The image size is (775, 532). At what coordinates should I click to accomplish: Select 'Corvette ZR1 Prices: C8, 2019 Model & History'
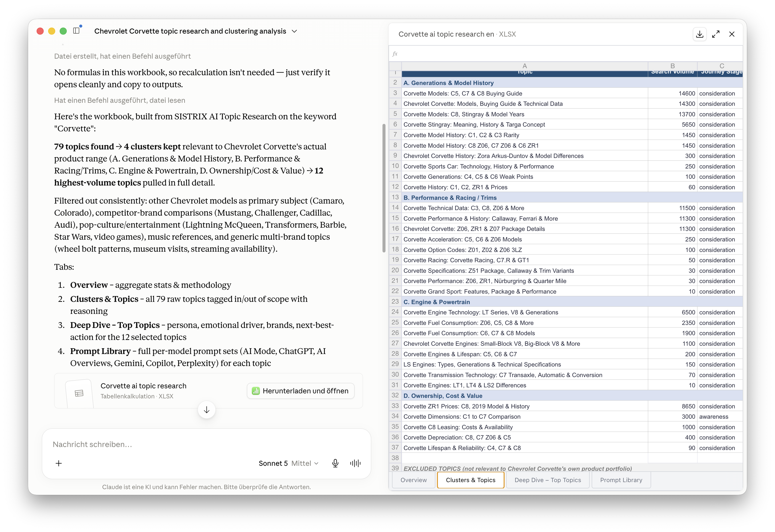524,406
